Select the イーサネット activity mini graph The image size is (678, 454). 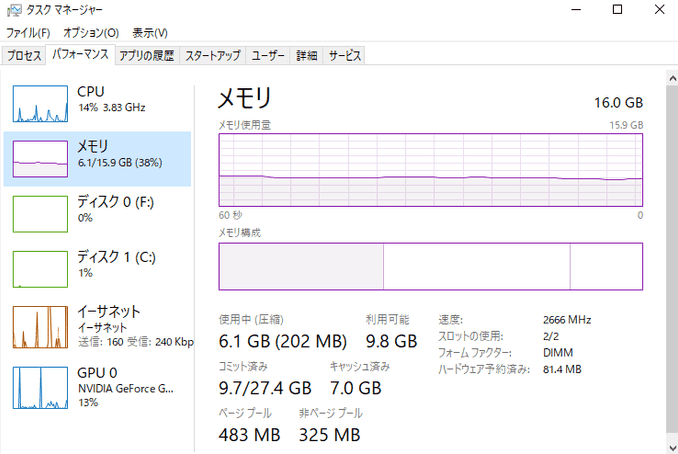tap(40, 327)
